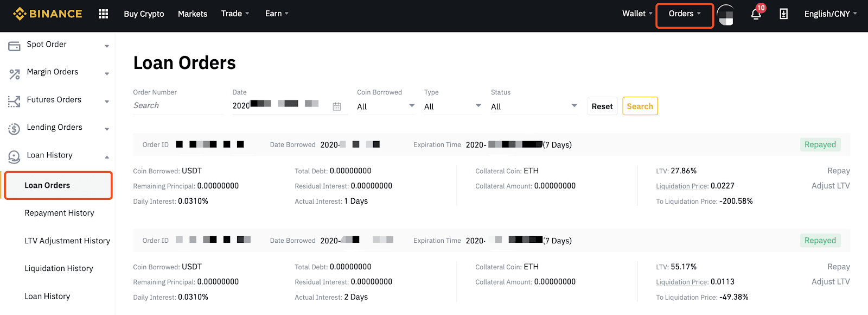Screen dimensions: 868x315
Task: Go to Markets page
Action: click(x=193, y=14)
